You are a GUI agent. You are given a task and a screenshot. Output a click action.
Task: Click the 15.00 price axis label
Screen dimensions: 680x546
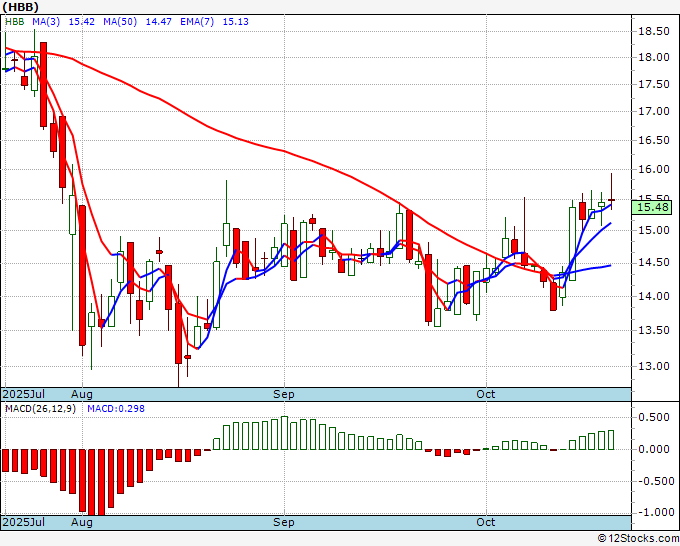coord(654,230)
